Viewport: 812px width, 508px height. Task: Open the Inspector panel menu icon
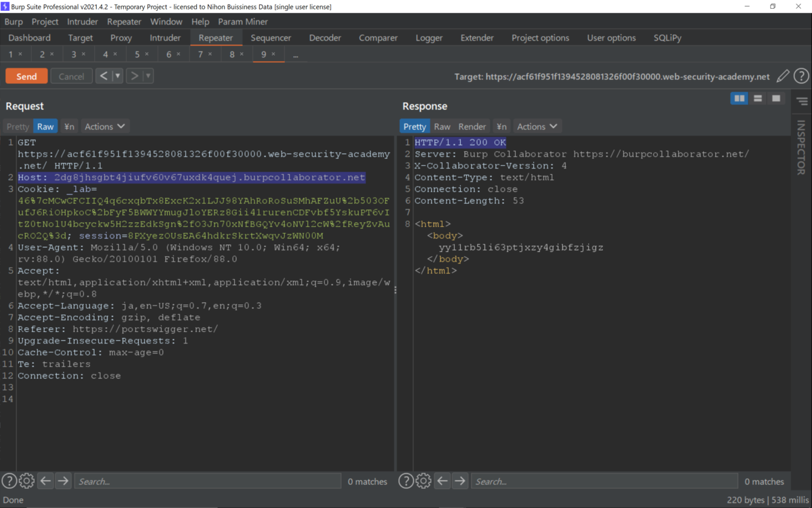[802, 102]
